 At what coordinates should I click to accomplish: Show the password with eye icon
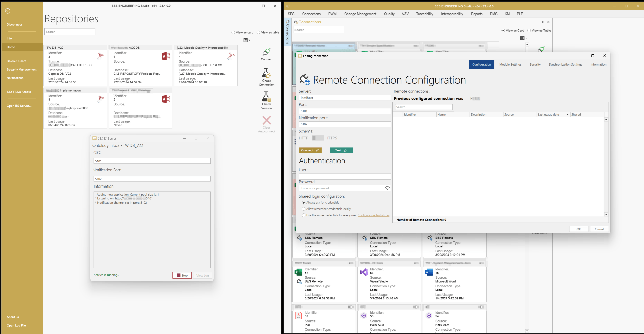[x=387, y=188]
